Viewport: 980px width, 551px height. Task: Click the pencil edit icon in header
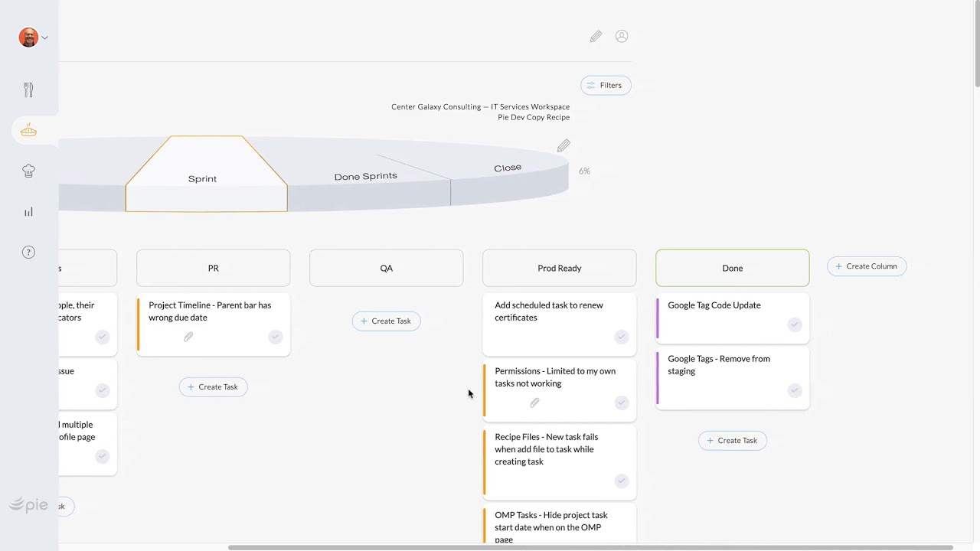click(596, 36)
